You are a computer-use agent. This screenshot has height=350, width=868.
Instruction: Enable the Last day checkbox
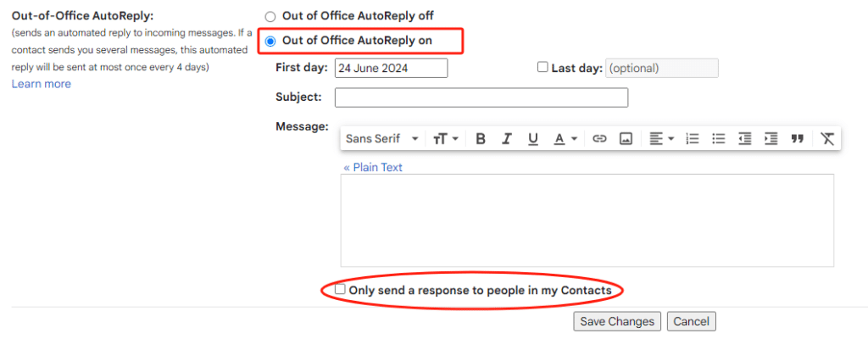click(x=542, y=68)
